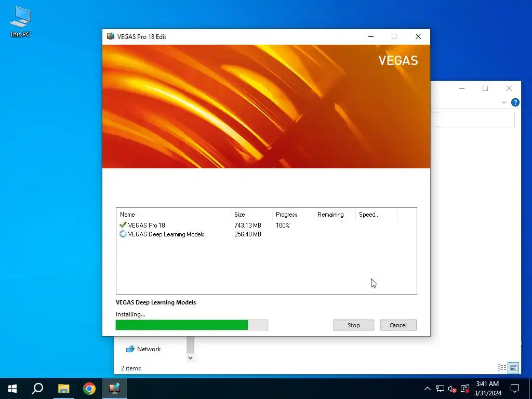Switch File Explorer to large icons view

513,368
